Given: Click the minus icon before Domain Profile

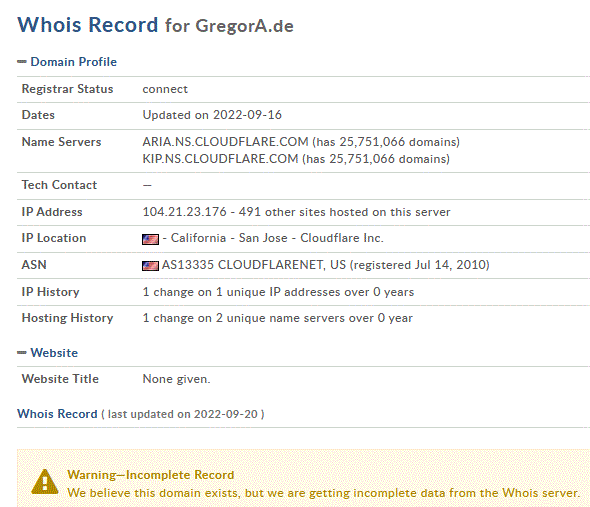Looking at the screenshot, I should [x=22, y=62].
